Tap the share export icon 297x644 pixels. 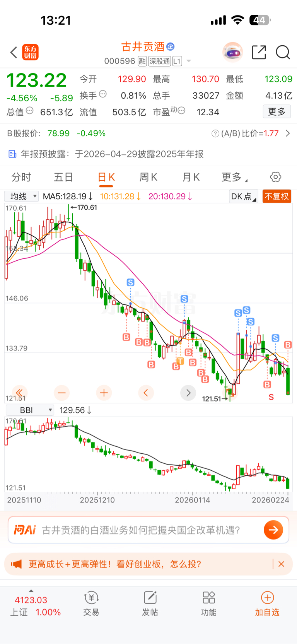[x=259, y=52]
